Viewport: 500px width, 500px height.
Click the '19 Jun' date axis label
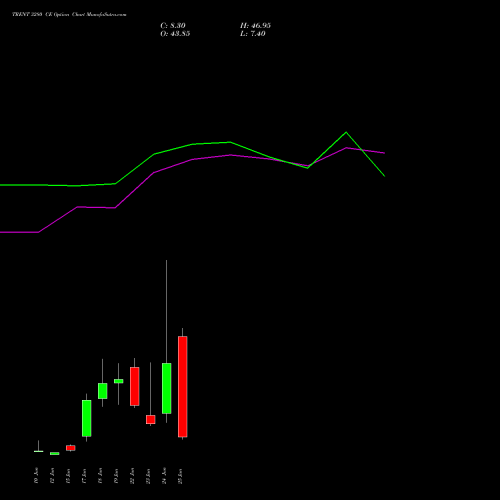[116, 476]
